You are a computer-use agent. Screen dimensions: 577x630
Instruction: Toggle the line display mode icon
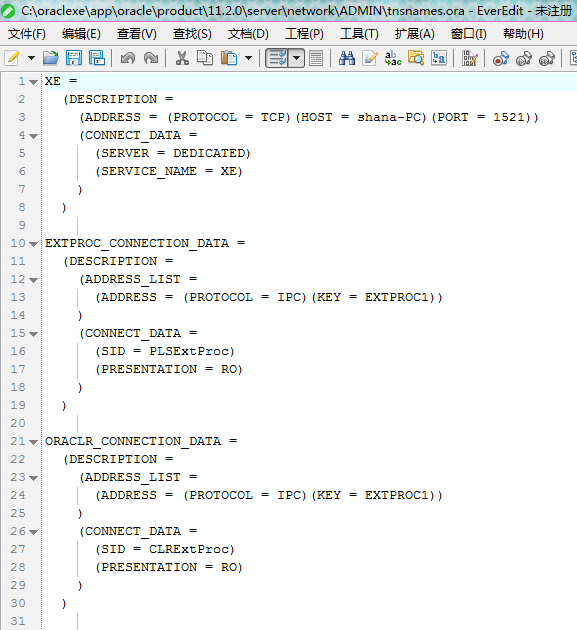(x=316, y=58)
